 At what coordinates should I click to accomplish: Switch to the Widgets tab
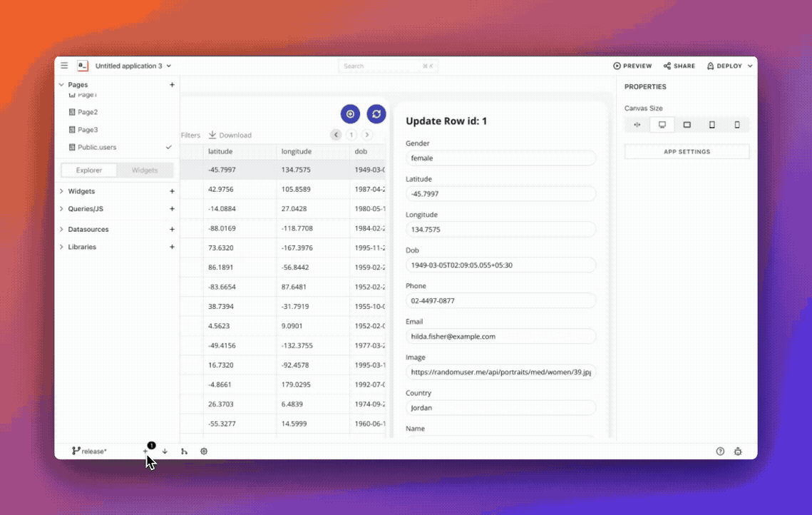(x=145, y=170)
